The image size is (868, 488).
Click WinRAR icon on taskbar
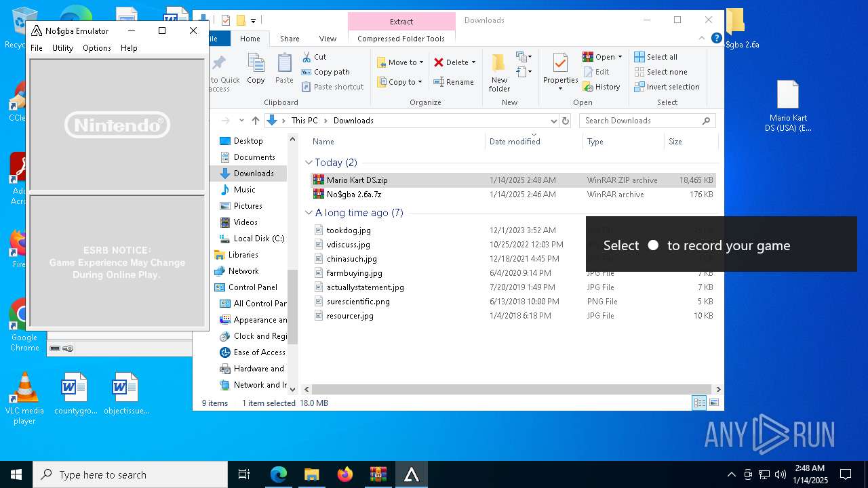click(x=378, y=474)
